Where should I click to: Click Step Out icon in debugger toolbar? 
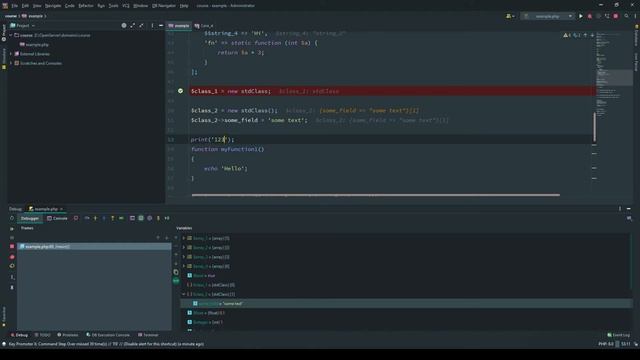point(113,218)
